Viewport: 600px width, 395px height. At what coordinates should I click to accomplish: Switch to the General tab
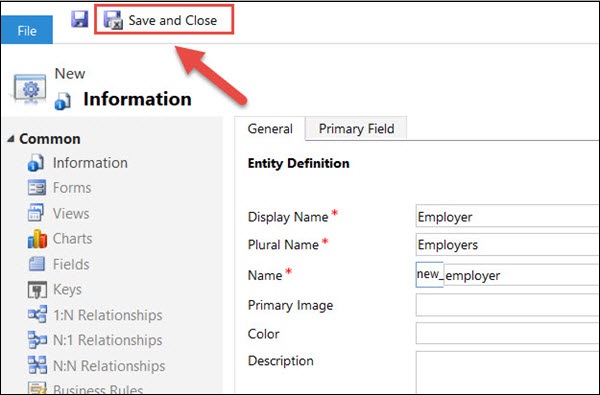click(x=270, y=129)
